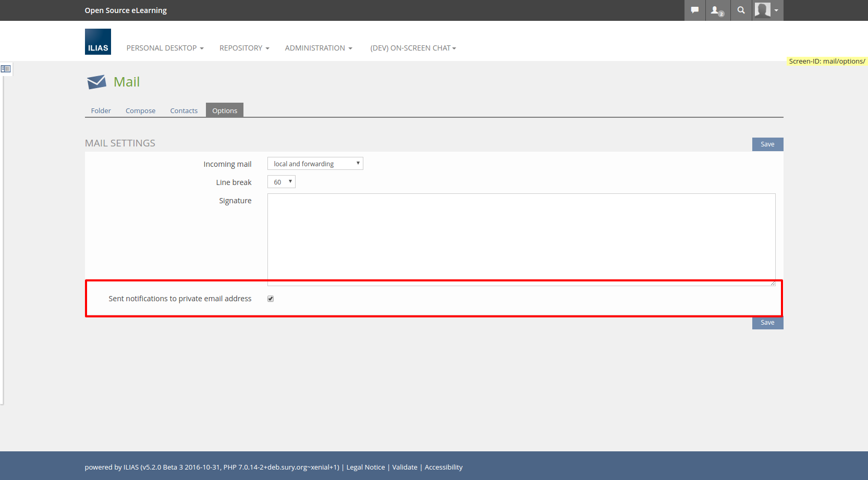Viewport: 868px width, 480px height.
Task: Toggle sent notifications to private email checkbox
Action: [x=271, y=299]
